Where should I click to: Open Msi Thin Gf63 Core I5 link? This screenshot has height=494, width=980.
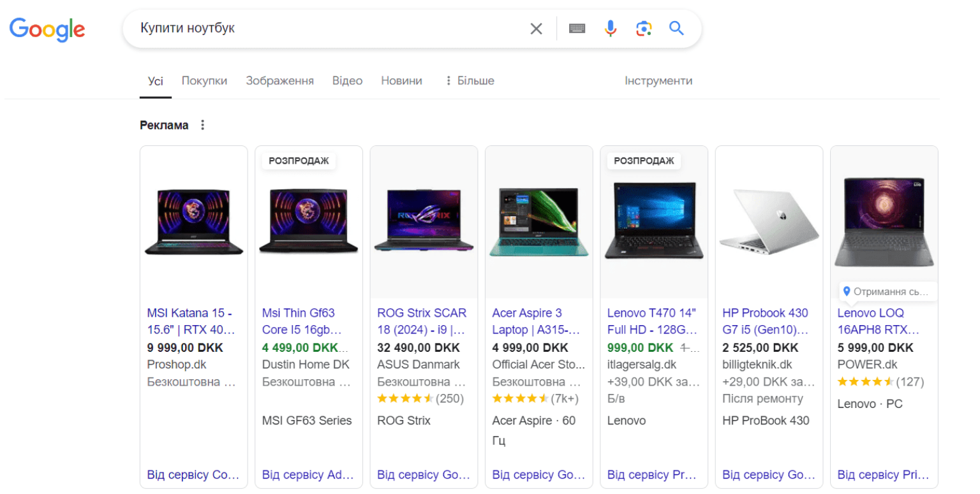click(302, 321)
